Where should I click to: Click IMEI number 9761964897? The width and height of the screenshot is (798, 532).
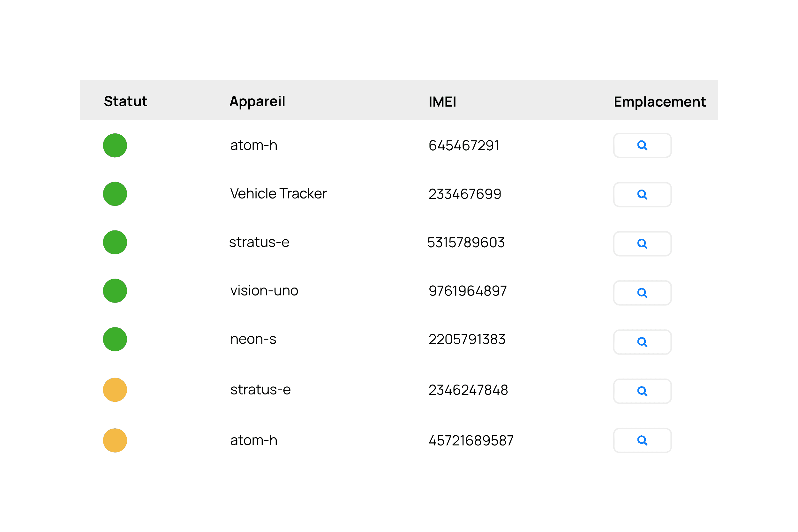tap(468, 291)
